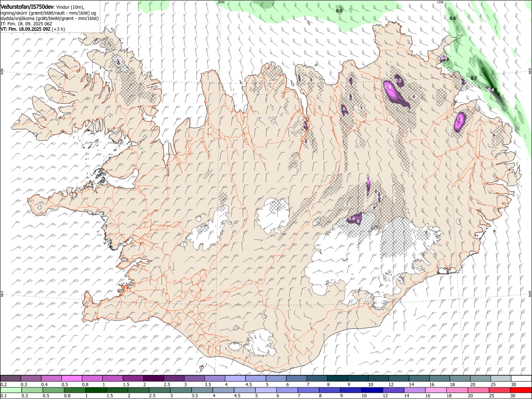Click the 0.7 value label on the map

click(x=474, y=78)
